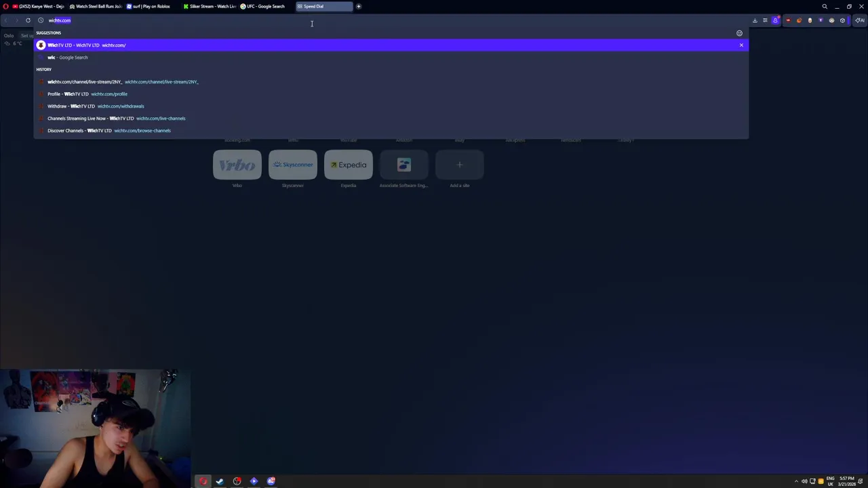Open the easy setup sliders icon
Viewport: 868px width, 488px height.
click(765, 20)
